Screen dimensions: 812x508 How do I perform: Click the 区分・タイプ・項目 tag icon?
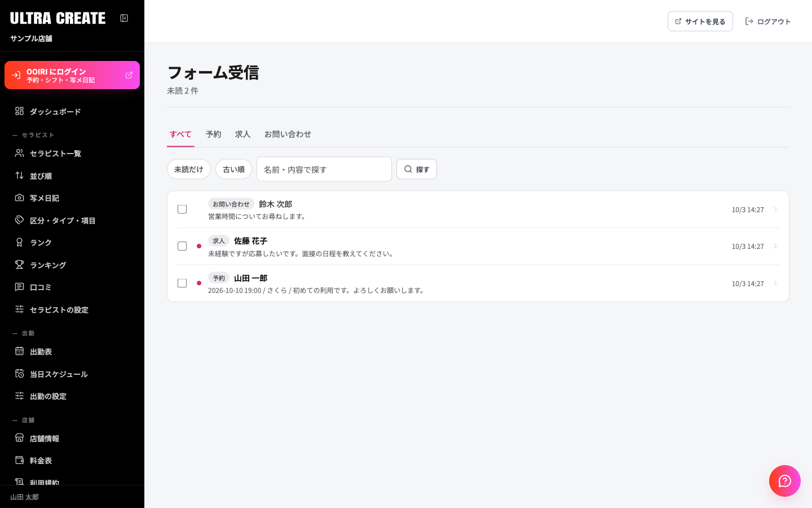19,220
